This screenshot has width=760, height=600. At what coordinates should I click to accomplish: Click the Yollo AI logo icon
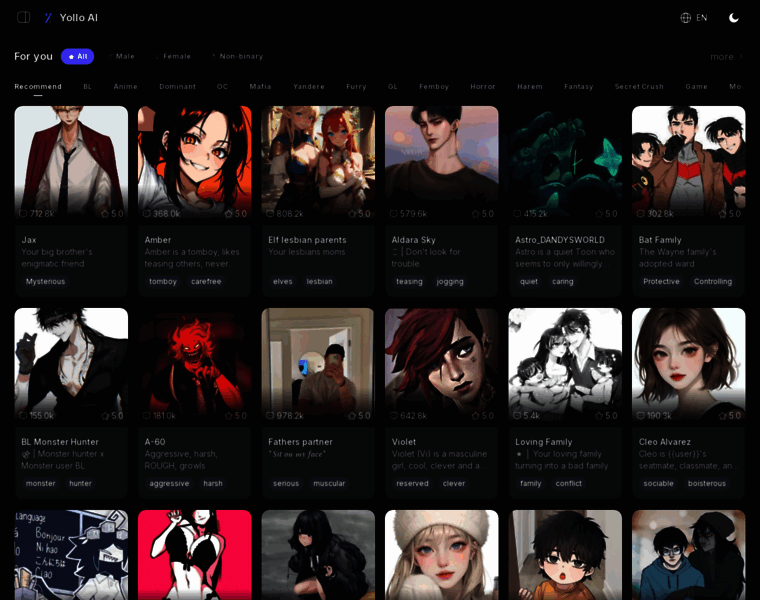[x=47, y=17]
